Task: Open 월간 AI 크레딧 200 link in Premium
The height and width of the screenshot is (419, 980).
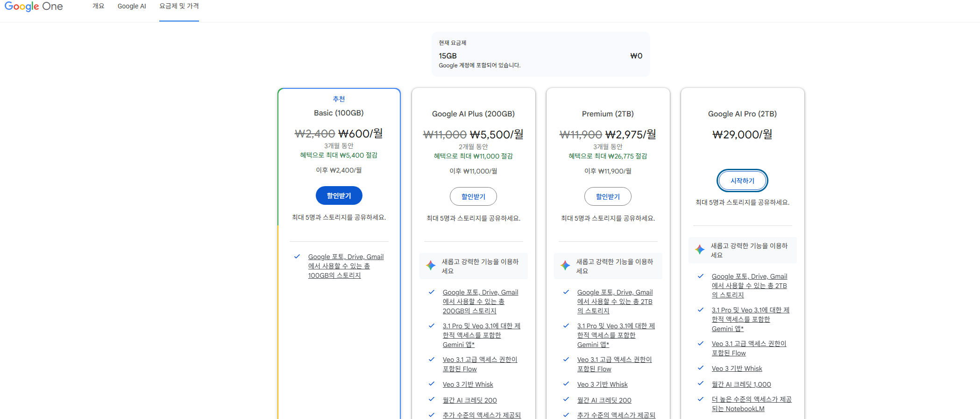Action: tap(604, 400)
